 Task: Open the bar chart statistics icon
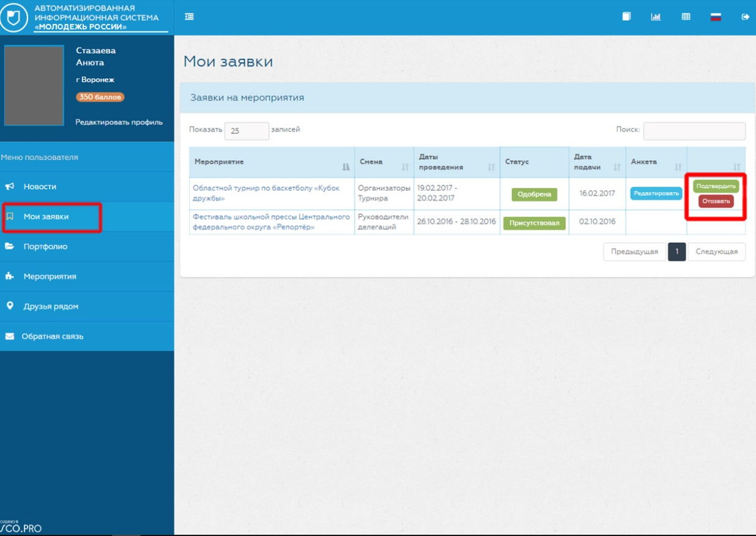(x=656, y=17)
